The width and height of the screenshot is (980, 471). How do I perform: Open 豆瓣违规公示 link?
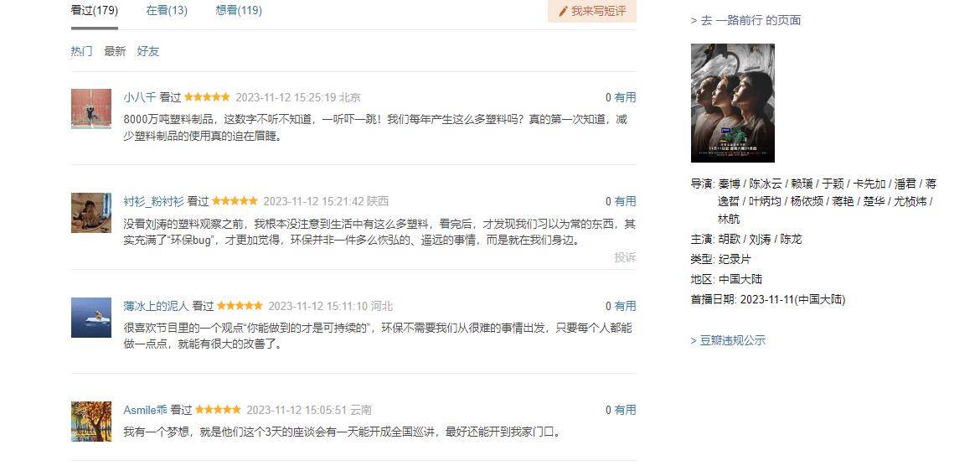click(x=728, y=341)
